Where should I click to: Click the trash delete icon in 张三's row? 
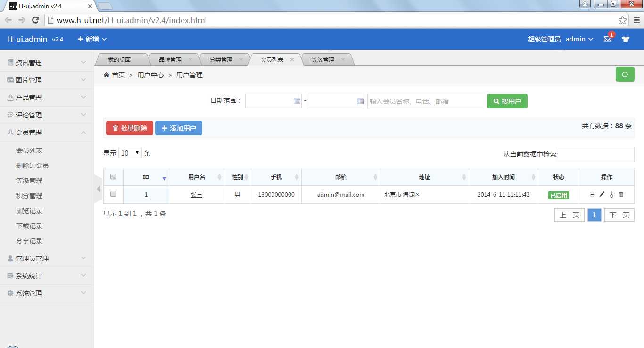[x=621, y=194]
